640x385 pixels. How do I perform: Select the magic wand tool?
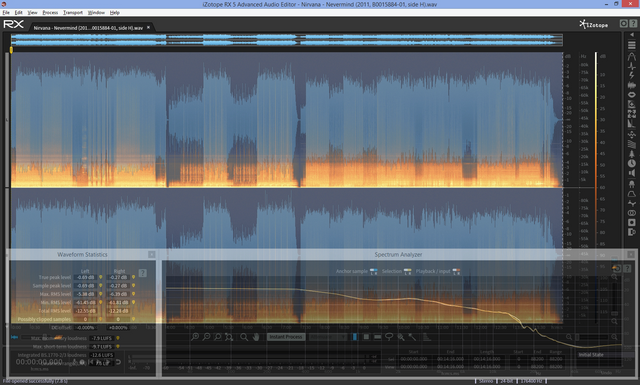[412, 337]
